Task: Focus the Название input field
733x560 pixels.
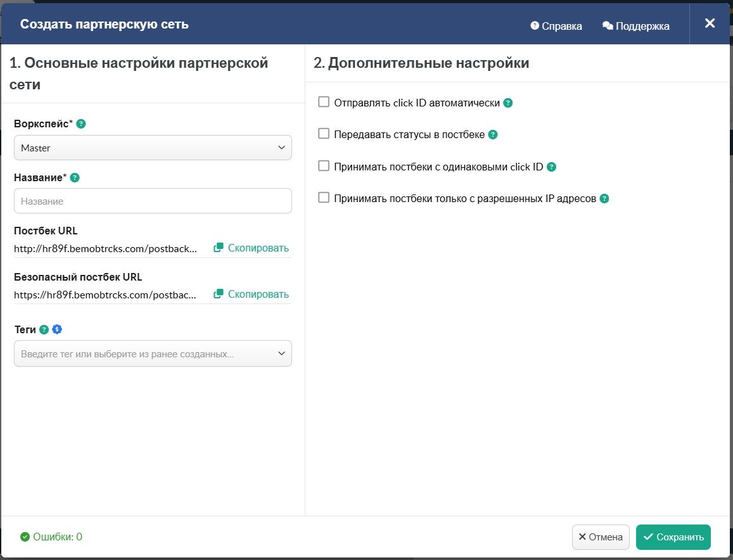Action: click(x=153, y=201)
